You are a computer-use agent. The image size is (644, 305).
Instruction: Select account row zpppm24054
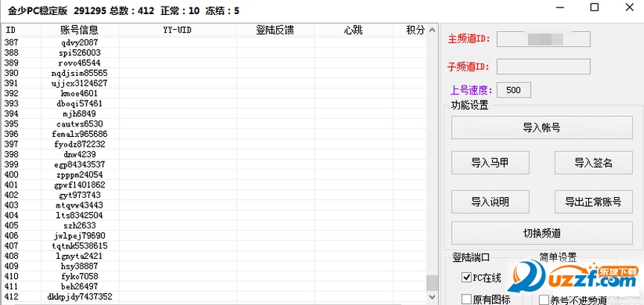coord(214,175)
